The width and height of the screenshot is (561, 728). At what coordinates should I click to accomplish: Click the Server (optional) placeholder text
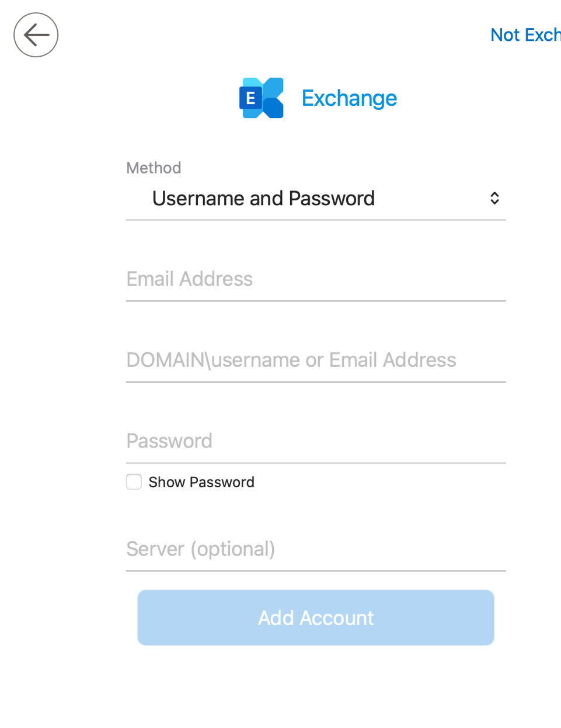pyautogui.click(x=201, y=549)
